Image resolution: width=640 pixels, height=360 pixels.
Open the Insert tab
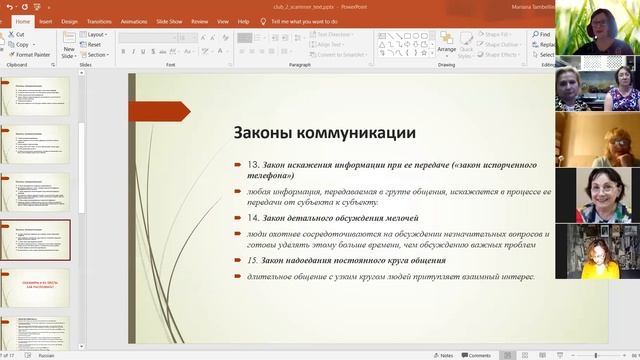pos(46,22)
